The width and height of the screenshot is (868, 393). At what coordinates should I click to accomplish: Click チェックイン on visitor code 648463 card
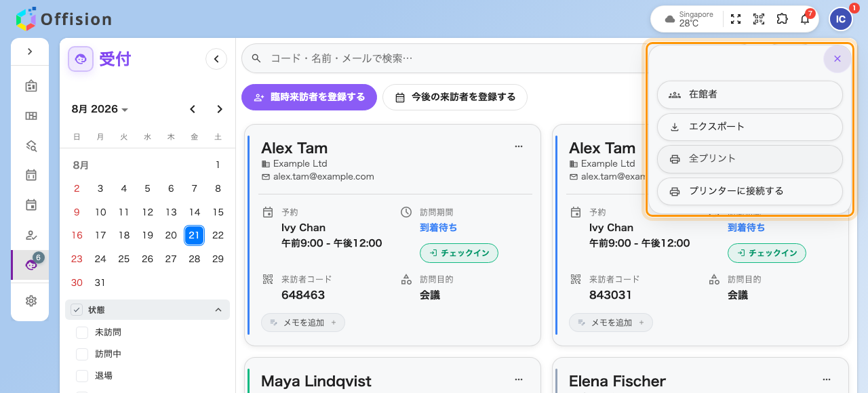(459, 253)
